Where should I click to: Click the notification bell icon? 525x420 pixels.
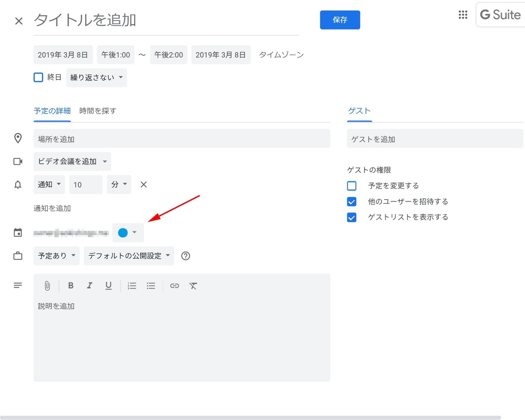pos(18,185)
